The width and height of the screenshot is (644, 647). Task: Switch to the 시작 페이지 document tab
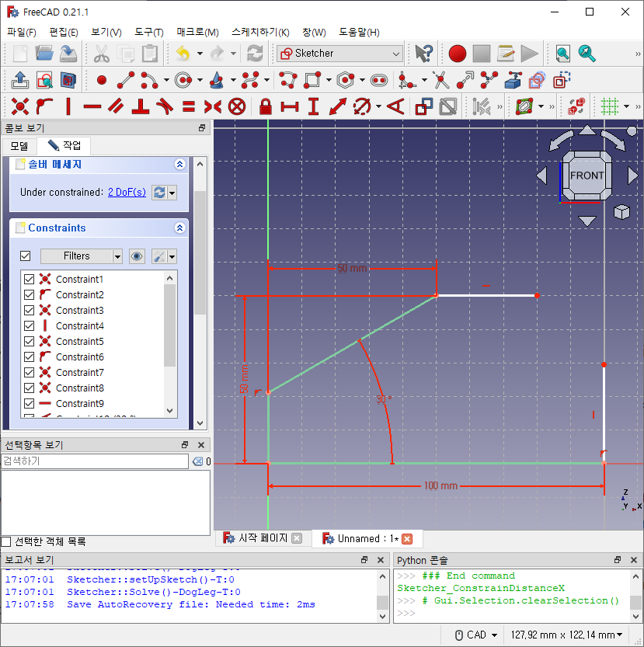[x=263, y=538]
